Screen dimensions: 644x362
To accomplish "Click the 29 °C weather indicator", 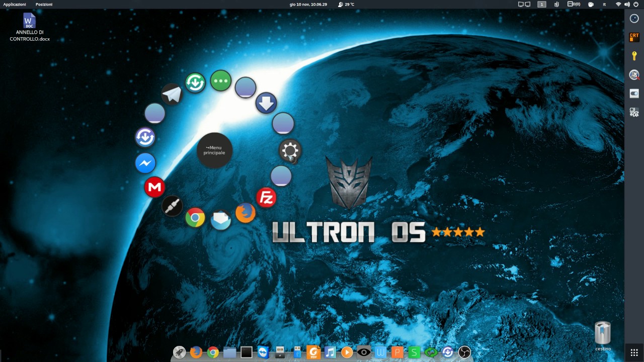I will coord(346,4).
